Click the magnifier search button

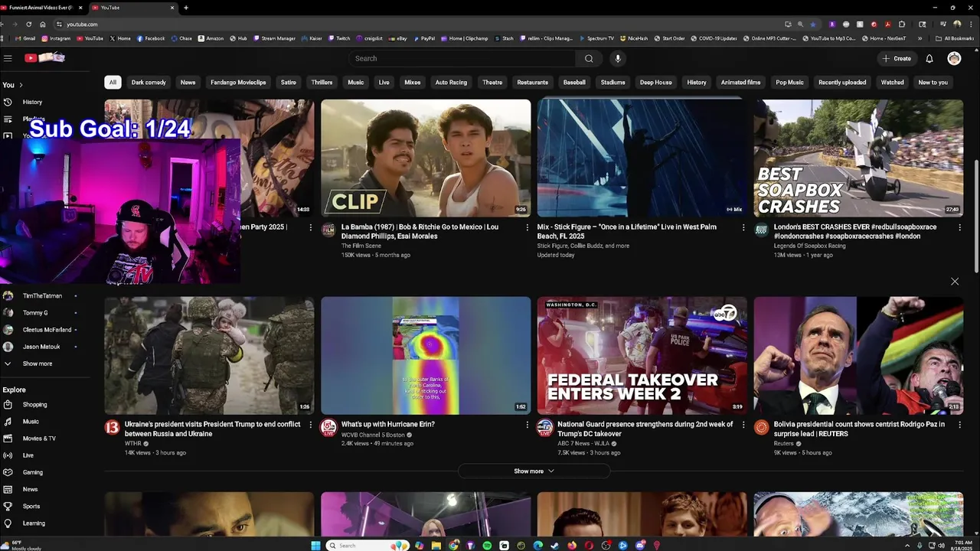(589, 58)
